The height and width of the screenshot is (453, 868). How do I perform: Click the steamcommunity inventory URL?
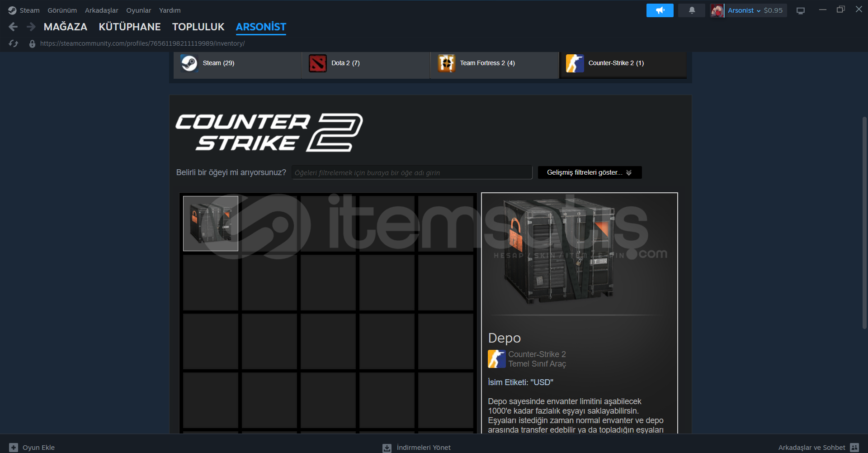(x=142, y=43)
